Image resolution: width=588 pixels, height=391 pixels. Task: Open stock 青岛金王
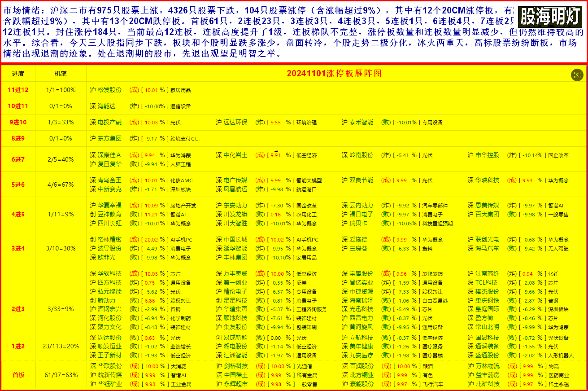pos(109,180)
